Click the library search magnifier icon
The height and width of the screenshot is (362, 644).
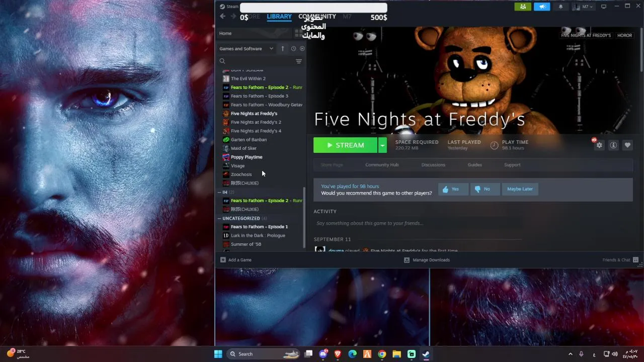click(222, 61)
